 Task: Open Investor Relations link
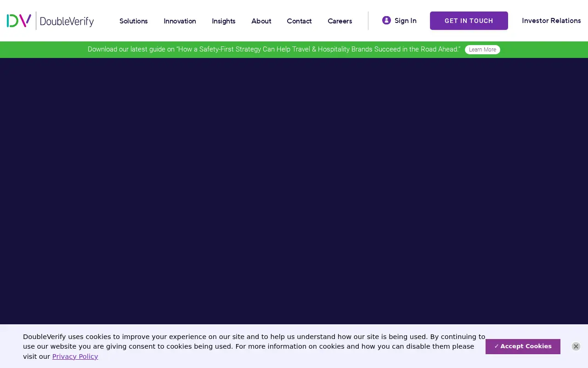551,21
